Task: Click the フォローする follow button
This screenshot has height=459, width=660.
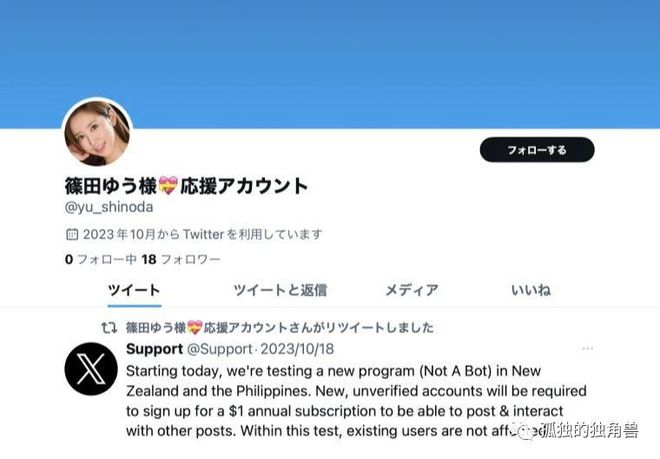Action: pos(537,149)
